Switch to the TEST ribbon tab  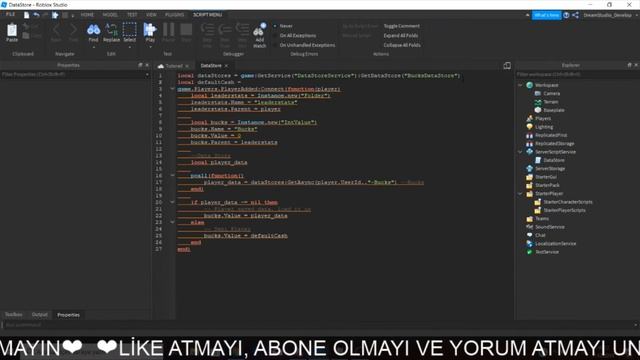[x=132, y=15]
